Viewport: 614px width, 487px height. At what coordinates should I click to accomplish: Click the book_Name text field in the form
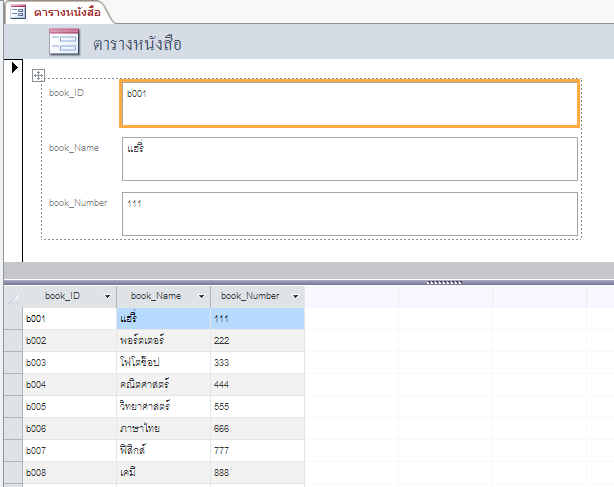point(349,158)
